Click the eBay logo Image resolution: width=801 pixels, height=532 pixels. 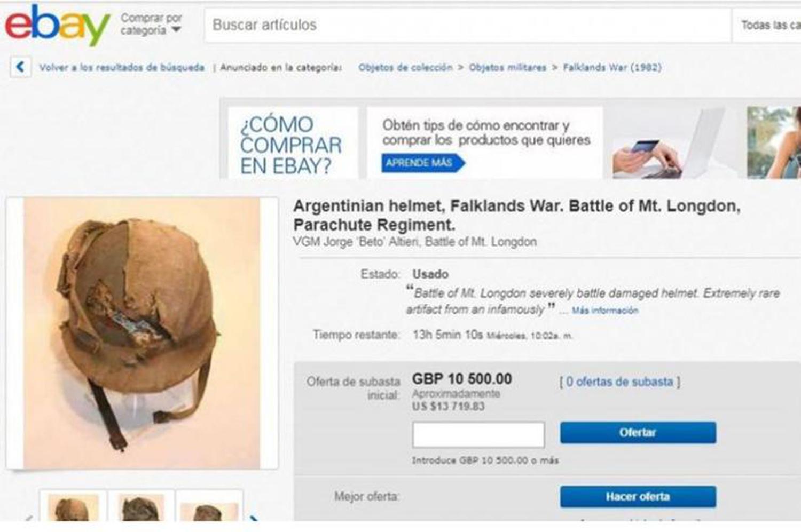58,25
